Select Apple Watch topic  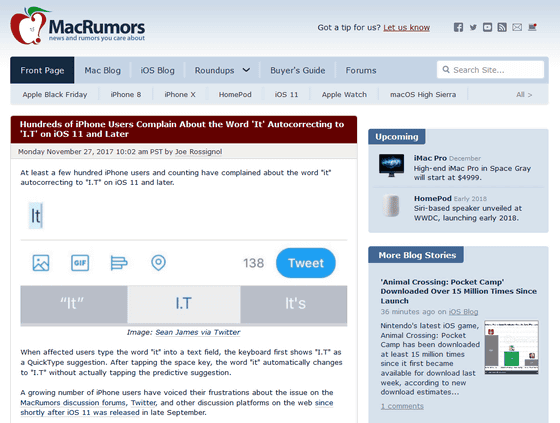pyautogui.click(x=344, y=95)
